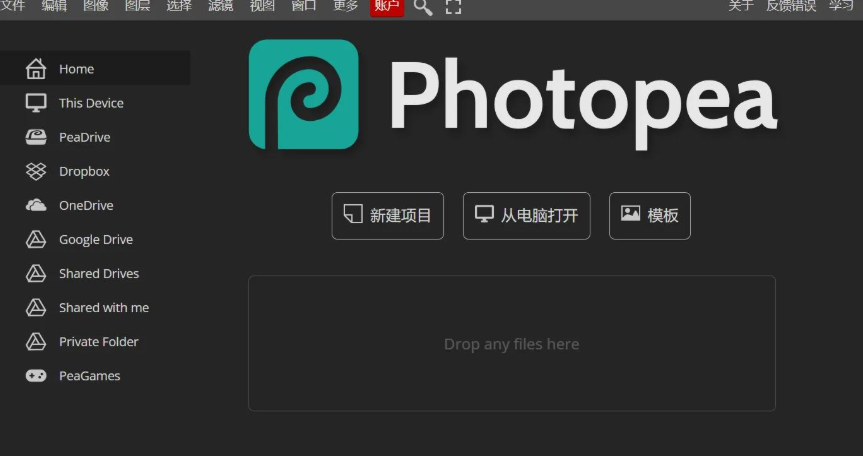Open the 关于 link

click(741, 6)
